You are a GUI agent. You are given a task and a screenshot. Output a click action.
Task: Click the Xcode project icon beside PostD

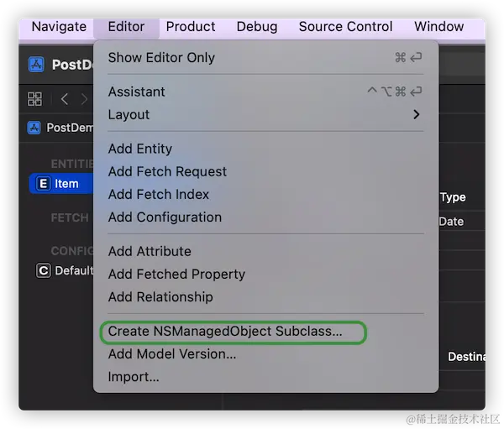[x=36, y=65]
